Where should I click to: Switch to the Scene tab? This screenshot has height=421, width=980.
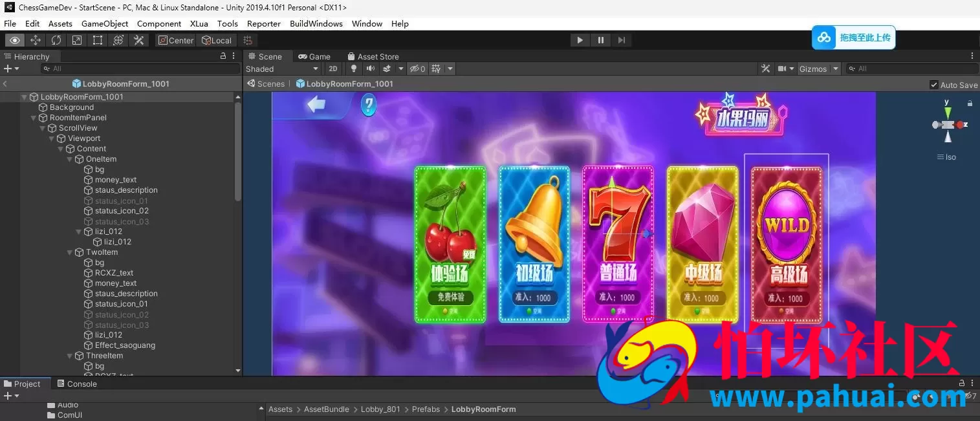[x=265, y=56]
